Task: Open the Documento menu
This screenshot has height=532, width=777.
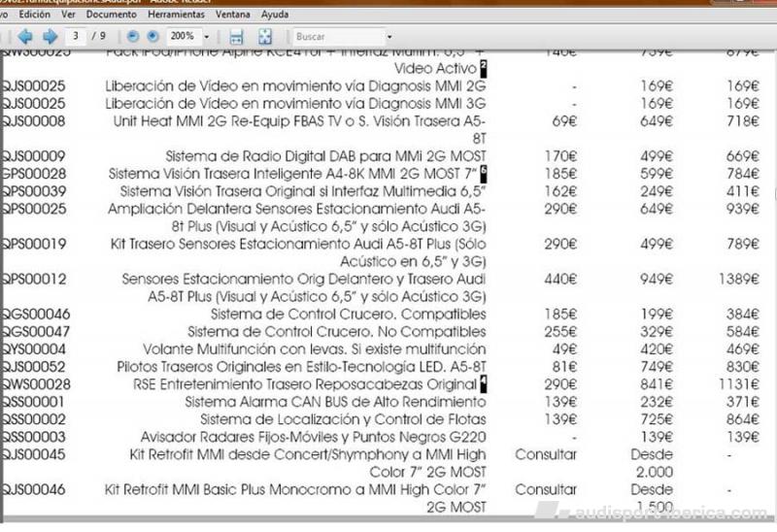Action: (x=112, y=15)
